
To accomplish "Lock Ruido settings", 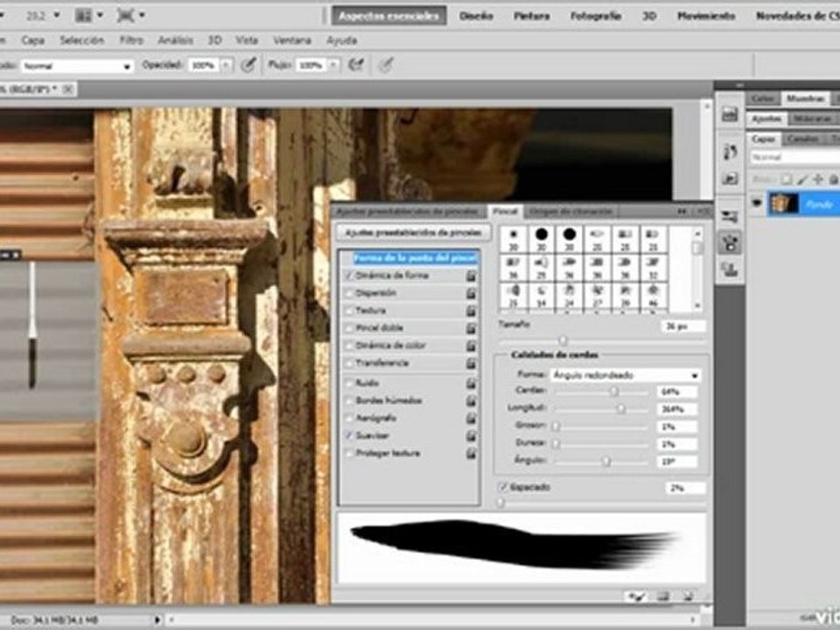I will [x=471, y=383].
